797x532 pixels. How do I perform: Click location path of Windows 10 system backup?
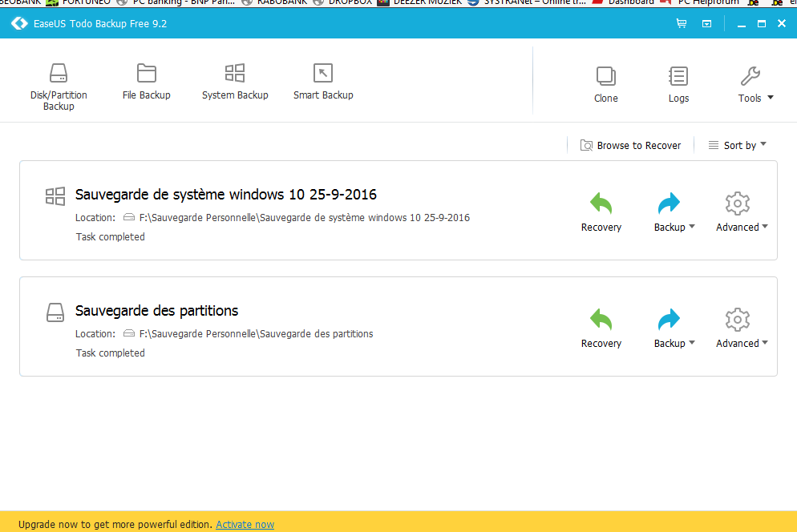(x=305, y=217)
